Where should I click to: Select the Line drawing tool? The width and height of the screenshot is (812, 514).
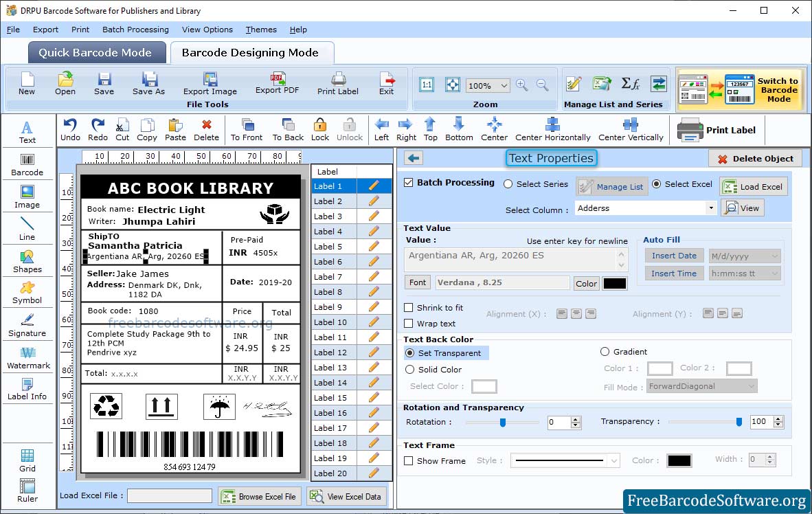[27, 229]
